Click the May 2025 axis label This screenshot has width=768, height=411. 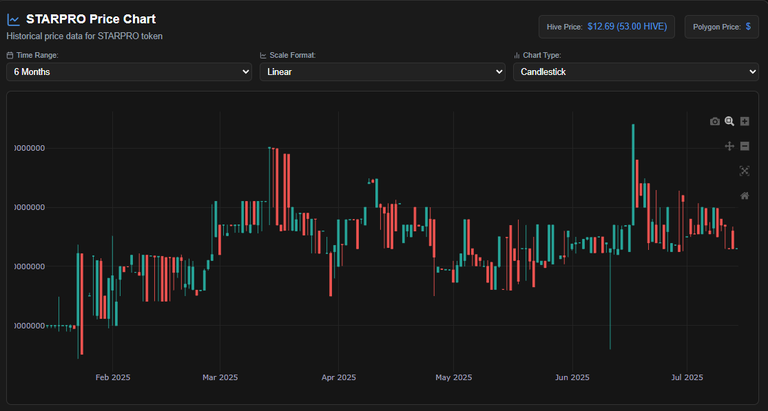point(454,377)
